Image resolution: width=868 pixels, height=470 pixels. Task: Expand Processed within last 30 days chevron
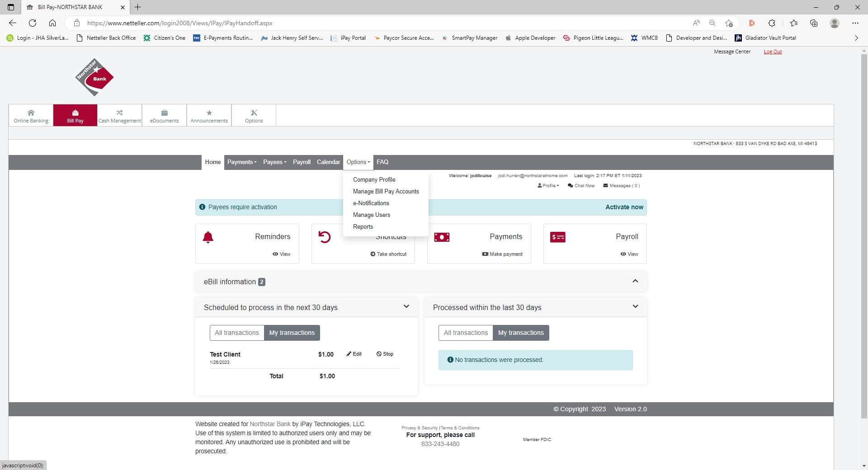pyautogui.click(x=635, y=306)
